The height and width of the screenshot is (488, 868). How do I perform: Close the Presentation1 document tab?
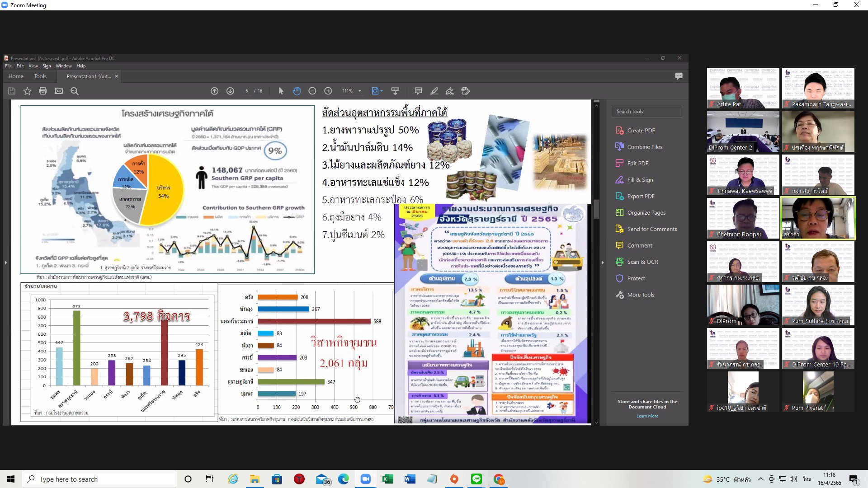(116, 76)
